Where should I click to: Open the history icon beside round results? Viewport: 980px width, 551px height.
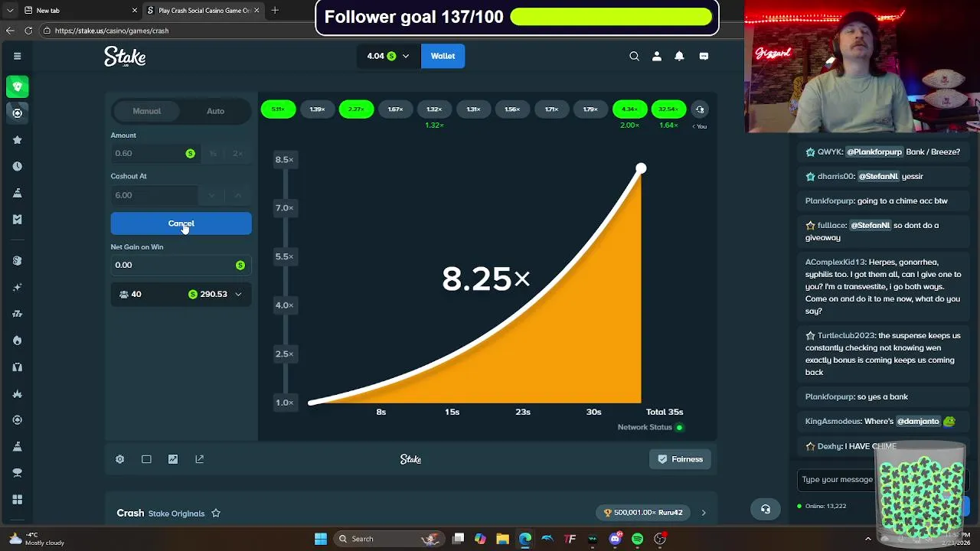(x=700, y=109)
